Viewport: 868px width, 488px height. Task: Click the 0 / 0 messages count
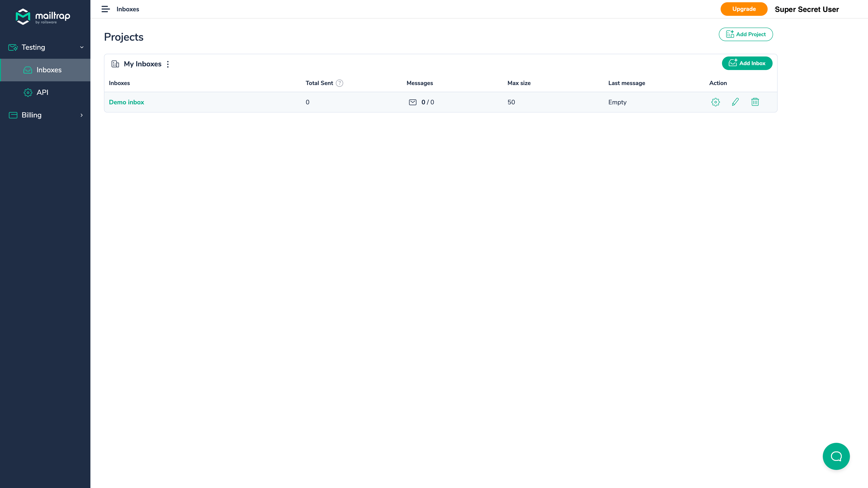(428, 102)
